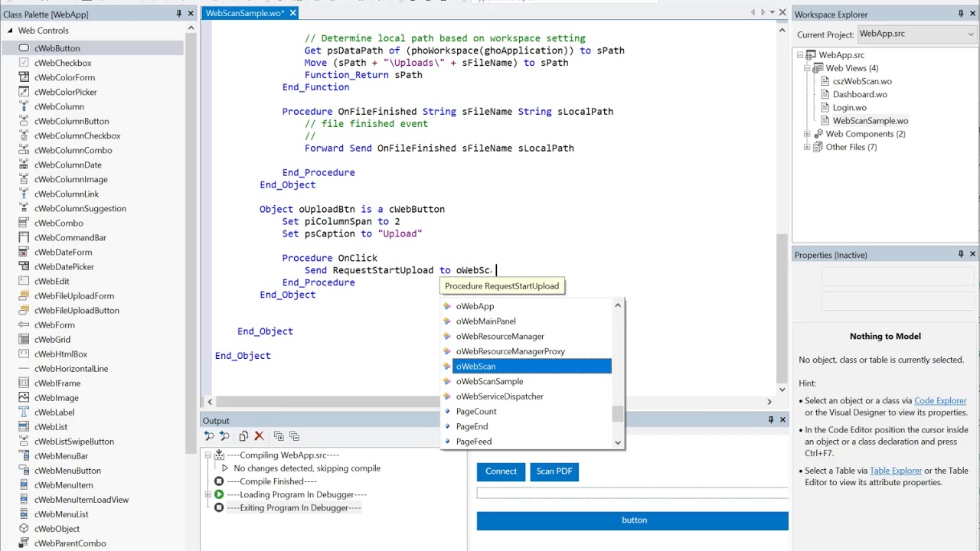The height and width of the screenshot is (551, 980).
Task: Select the cWebCheckbox class
Action: pos(63,63)
